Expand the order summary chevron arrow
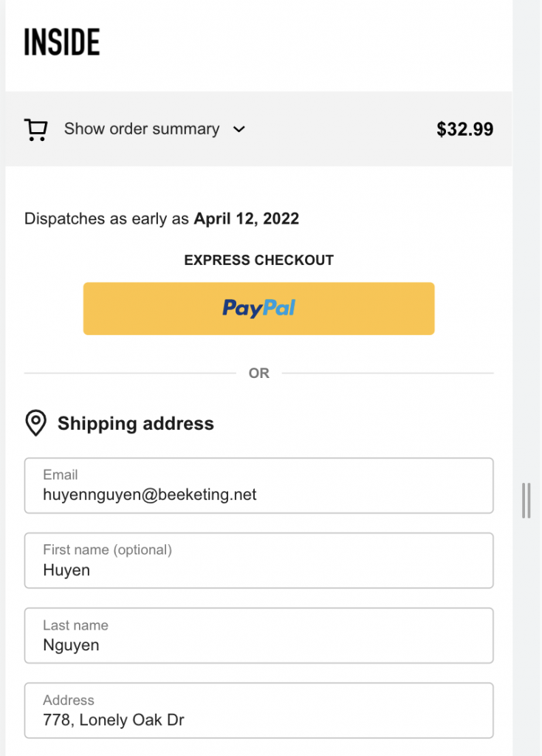 point(239,129)
